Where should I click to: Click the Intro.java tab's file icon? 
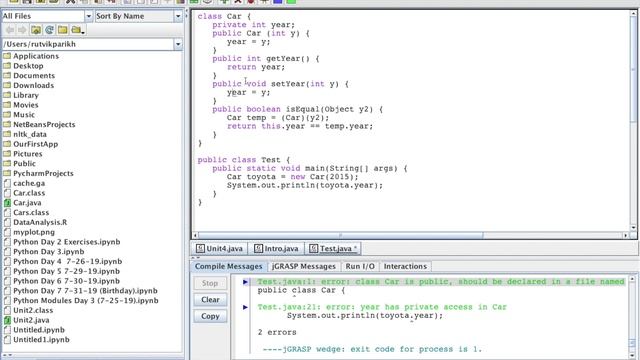point(258,248)
